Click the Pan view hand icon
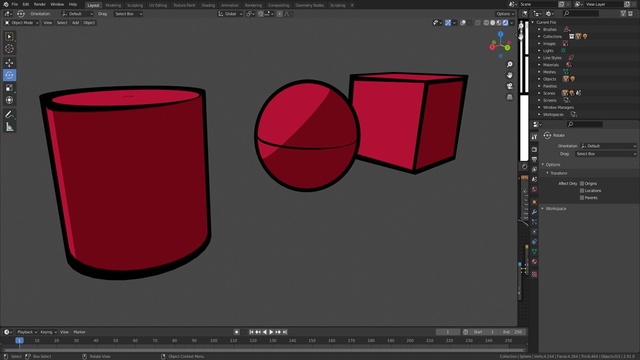The height and width of the screenshot is (360, 640). (509, 75)
